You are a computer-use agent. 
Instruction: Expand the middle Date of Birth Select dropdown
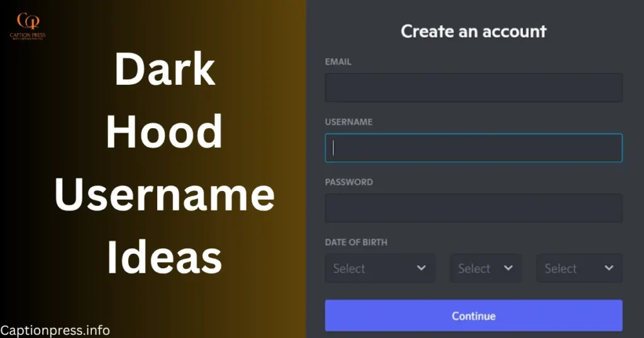[x=485, y=268]
